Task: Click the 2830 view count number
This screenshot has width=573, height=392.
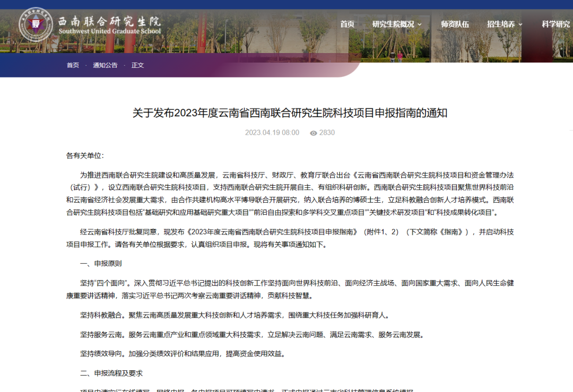Action: pos(327,133)
